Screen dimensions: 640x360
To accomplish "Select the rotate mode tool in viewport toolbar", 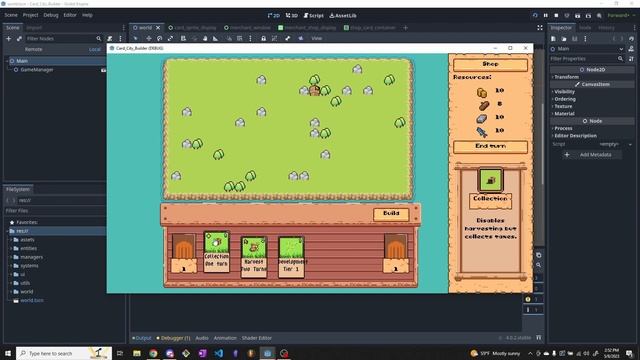I will click(160, 38).
